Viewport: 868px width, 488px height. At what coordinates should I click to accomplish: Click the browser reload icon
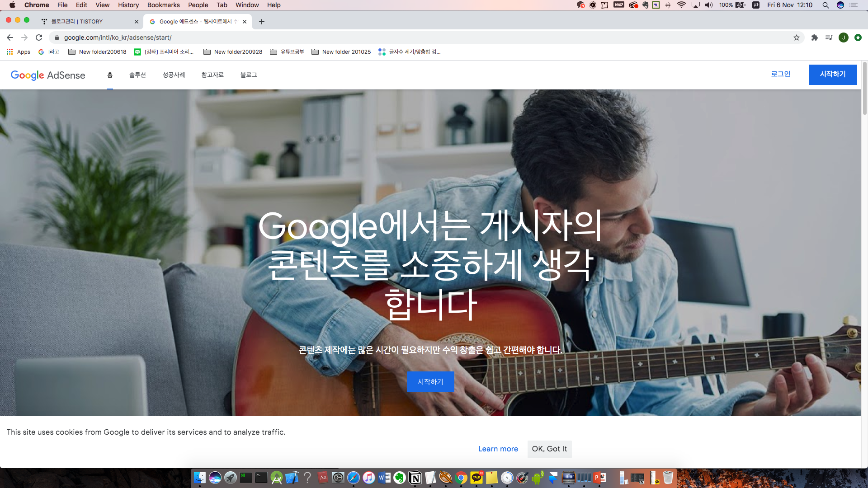click(x=39, y=38)
